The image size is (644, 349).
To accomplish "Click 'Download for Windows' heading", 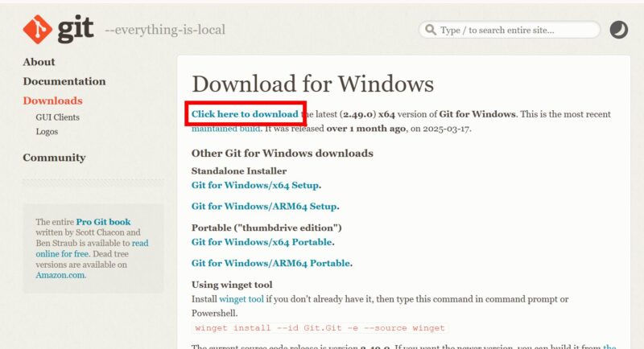I will tap(312, 84).
